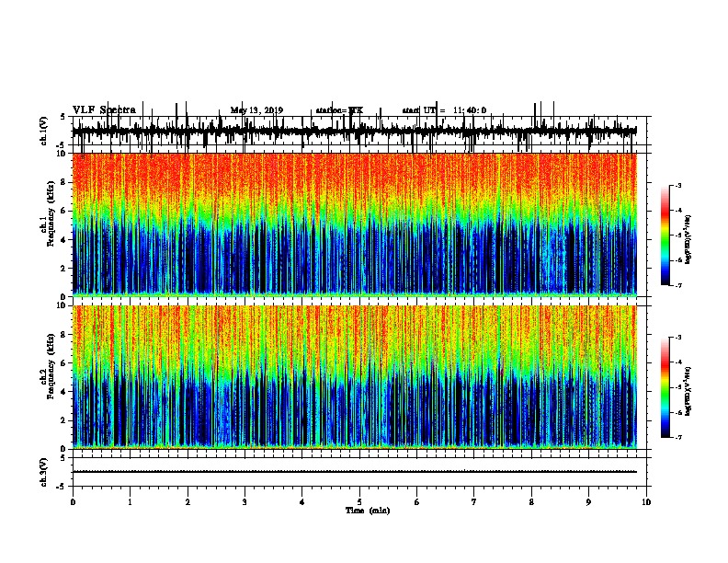This screenshot has width=728, height=563.
Task: Click the "station=" header label
Action: 332,110
